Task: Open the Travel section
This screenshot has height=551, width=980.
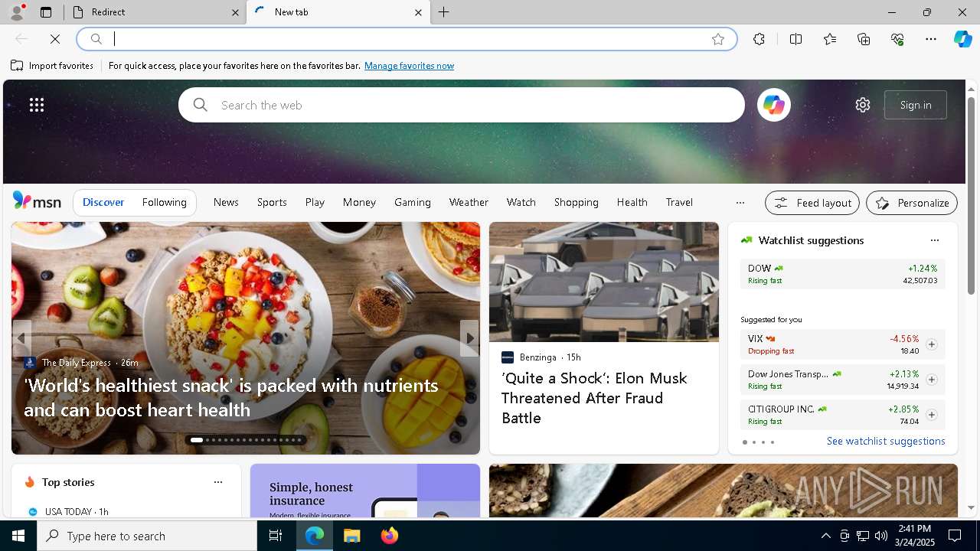Action: 679,202
